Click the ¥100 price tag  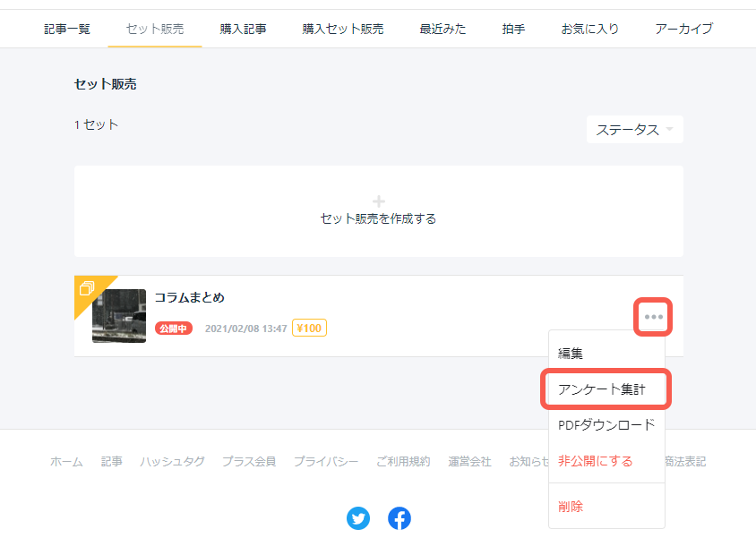click(310, 329)
